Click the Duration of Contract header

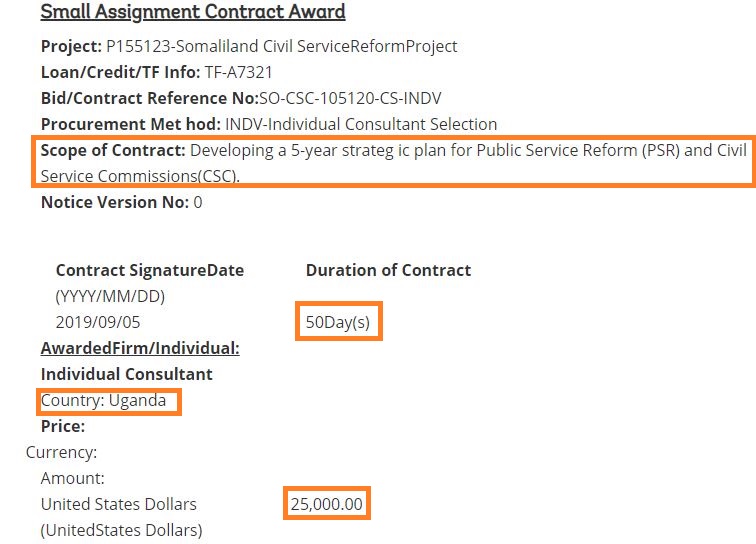pyautogui.click(x=389, y=270)
